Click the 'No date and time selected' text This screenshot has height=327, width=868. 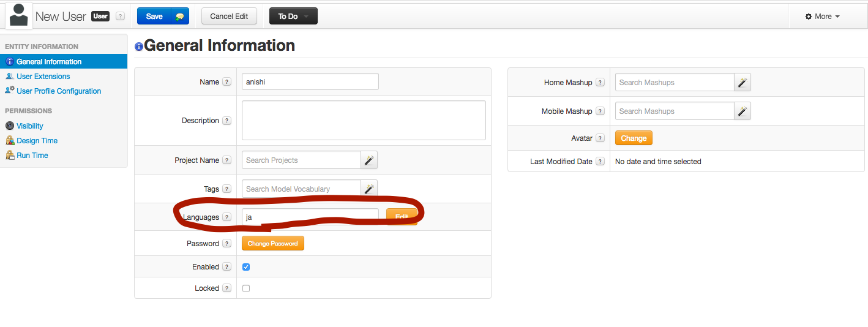coord(658,162)
